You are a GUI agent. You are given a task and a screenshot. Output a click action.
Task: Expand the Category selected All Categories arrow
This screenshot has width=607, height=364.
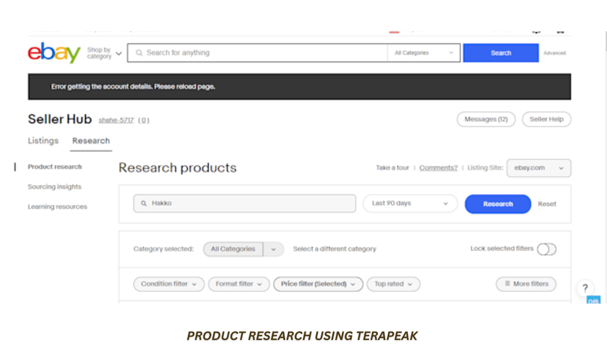[x=273, y=249]
